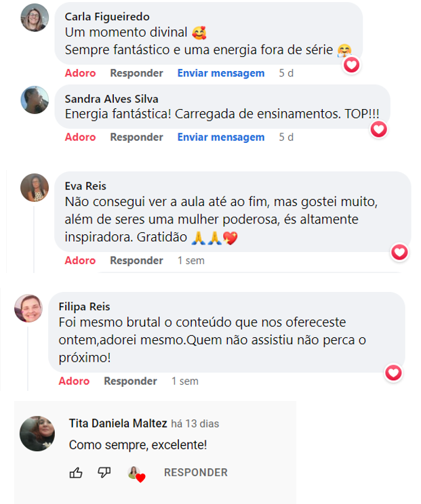Toggle Adoro on Carla Figueiredo's comment

80,73
